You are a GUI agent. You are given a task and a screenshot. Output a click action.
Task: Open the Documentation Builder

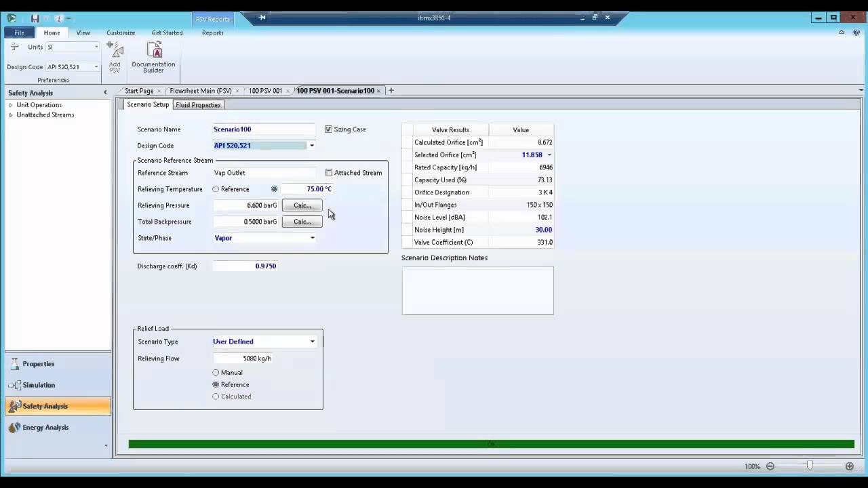click(154, 57)
